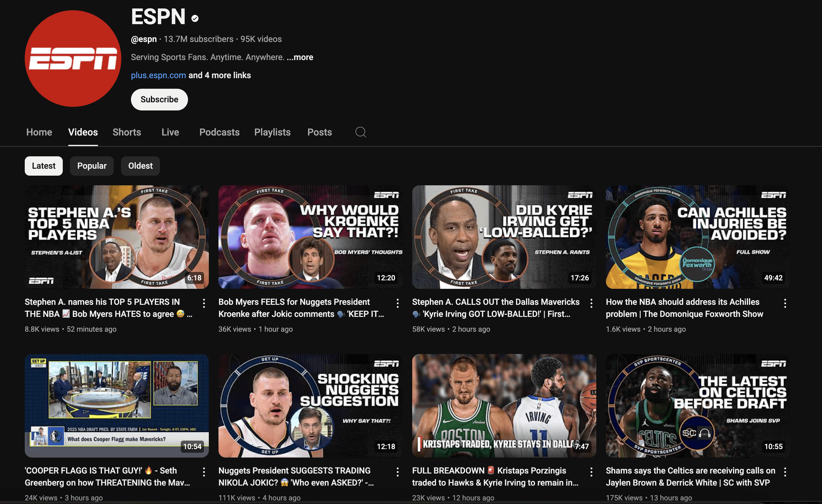The width and height of the screenshot is (822, 504).
Task: Open options menu for Achilles problem video
Action: [x=785, y=303]
